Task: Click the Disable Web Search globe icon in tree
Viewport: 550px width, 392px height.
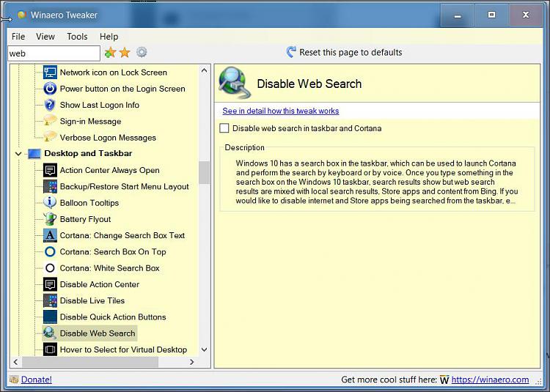Action: (50, 333)
